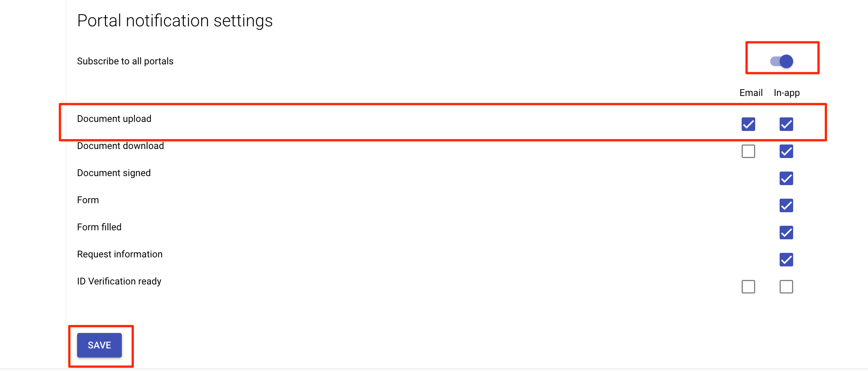Image resolution: width=868 pixels, height=371 pixels.
Task: Click the In-app column header
Action: point(786,93)
